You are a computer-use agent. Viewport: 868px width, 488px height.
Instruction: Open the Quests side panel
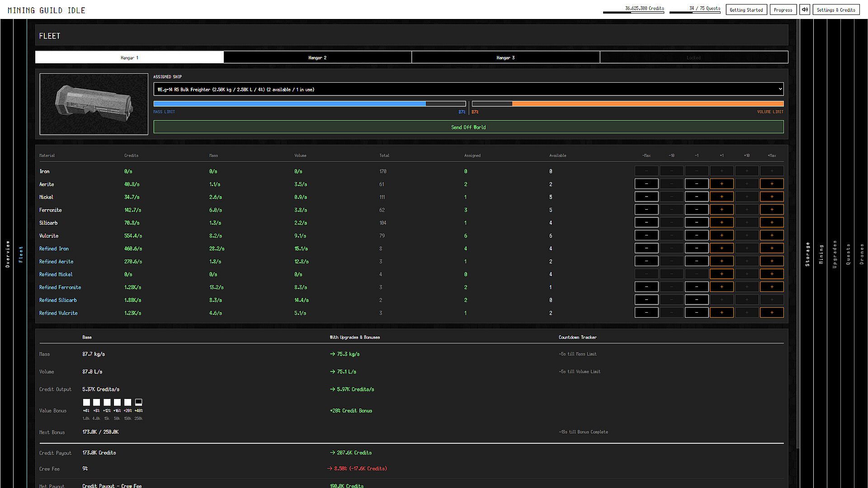pyautogui.click(x=848, y=254)
